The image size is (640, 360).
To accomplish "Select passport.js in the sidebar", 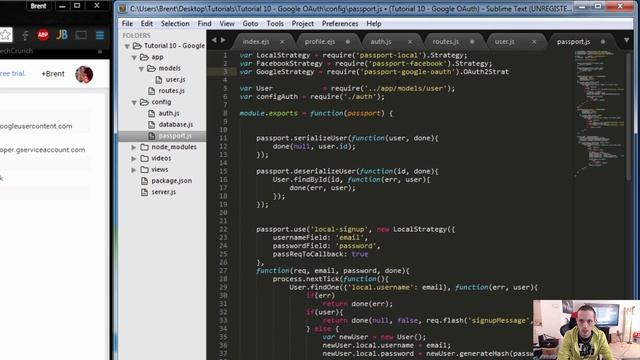I will coord(175,136).
